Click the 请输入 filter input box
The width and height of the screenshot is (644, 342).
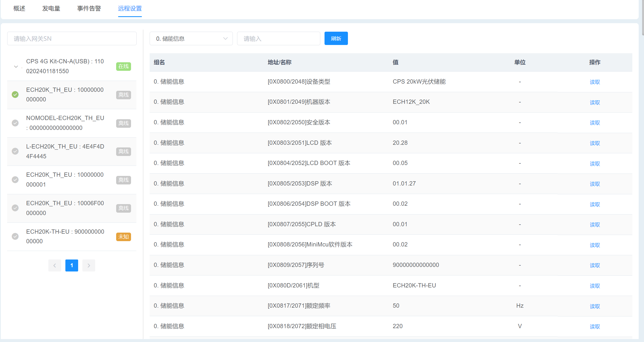click(x=279, y=39)
